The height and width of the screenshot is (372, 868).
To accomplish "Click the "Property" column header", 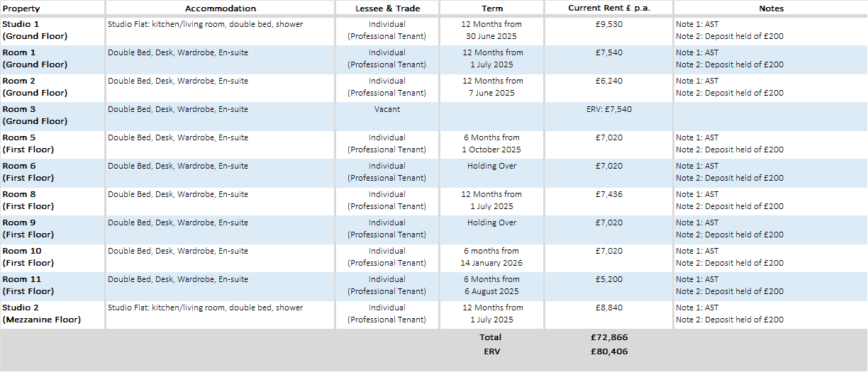I will 21,9.
